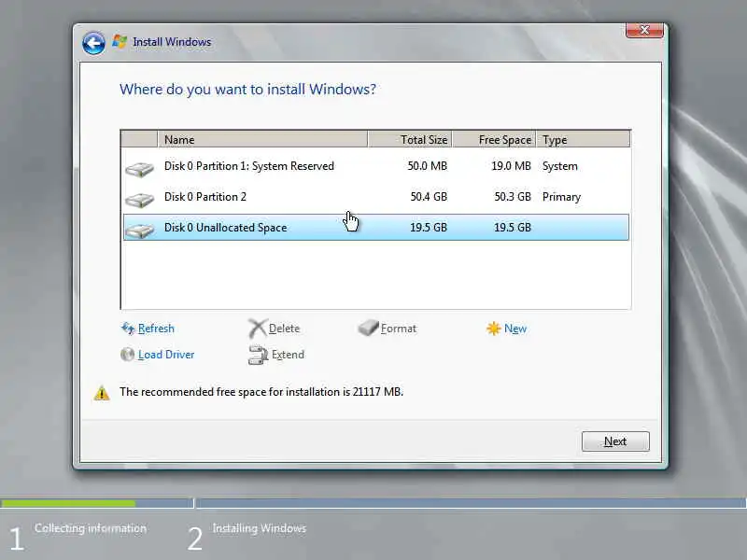
Task: Click the 50.4 GB total size cell
Action: click(429, 197)
